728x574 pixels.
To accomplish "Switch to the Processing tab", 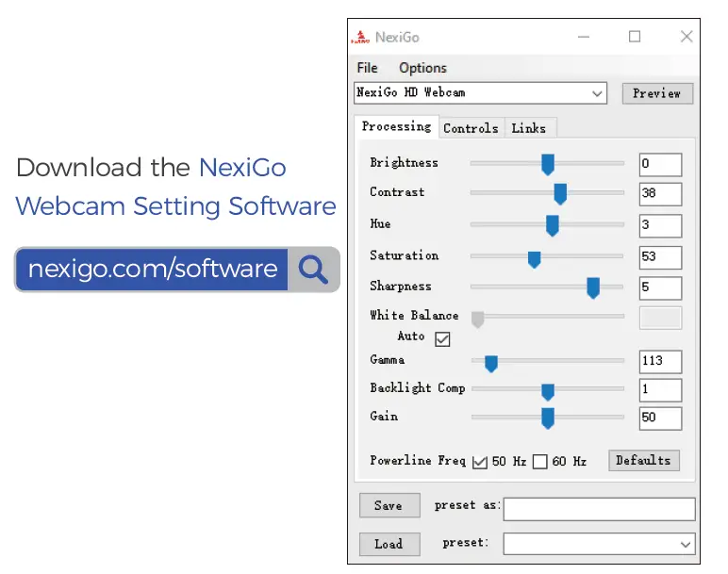I will (x=396, y=126).
